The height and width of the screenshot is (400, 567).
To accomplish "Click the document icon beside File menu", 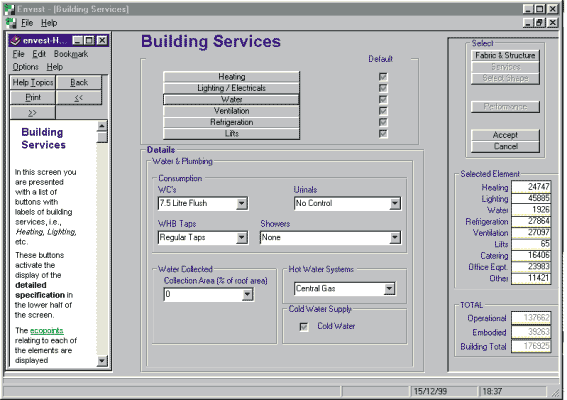I will (x=11, y=23).
